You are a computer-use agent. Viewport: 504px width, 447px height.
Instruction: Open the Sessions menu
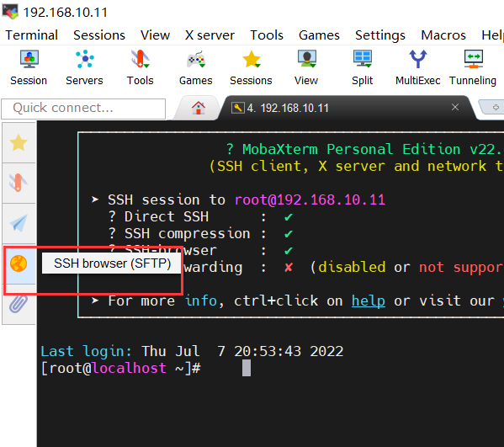pyautogui.click(x=99, y=35)
